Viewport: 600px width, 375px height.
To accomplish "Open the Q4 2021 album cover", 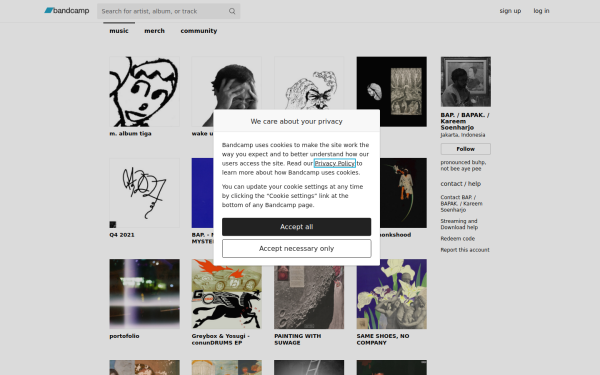I will point(144,193).
